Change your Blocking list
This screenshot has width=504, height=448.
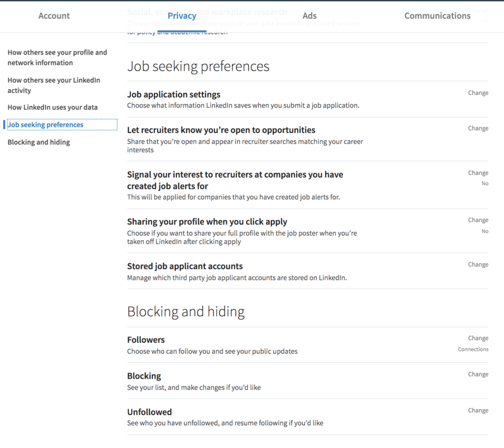[x=478, y=374]
